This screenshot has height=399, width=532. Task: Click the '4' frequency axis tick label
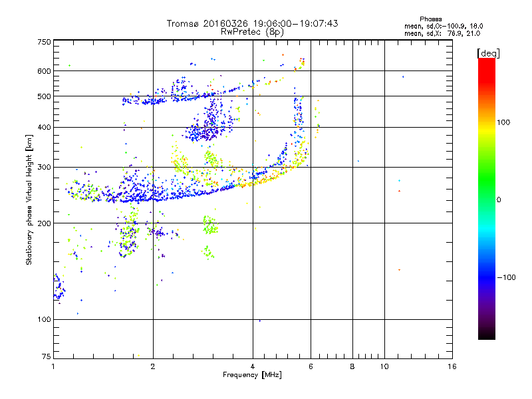coord(253,366)
